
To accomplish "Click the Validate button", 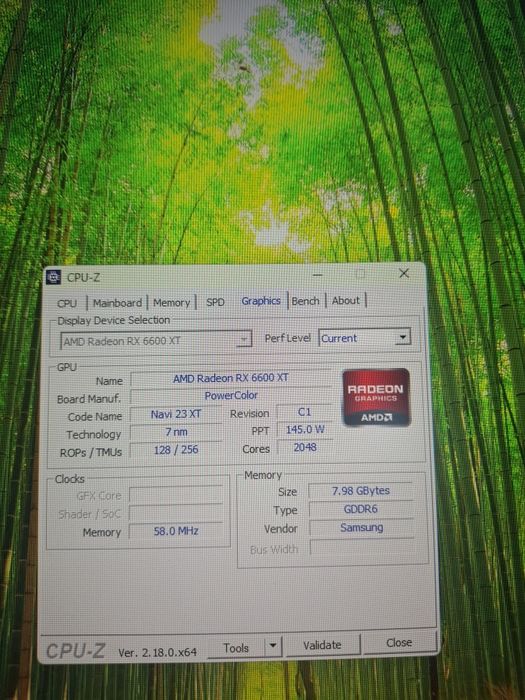I will tap(322, 645).
